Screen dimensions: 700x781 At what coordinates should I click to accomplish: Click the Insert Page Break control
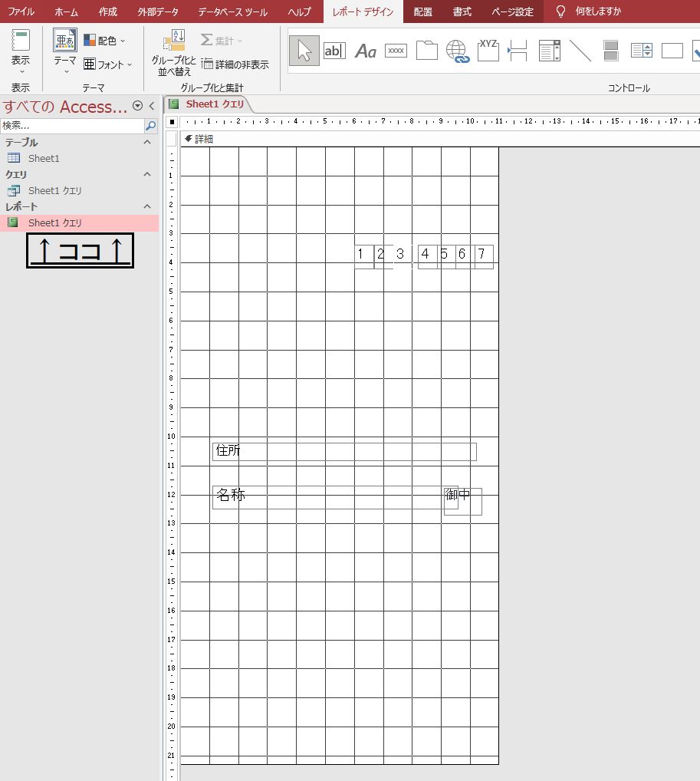tap(519, 51)
